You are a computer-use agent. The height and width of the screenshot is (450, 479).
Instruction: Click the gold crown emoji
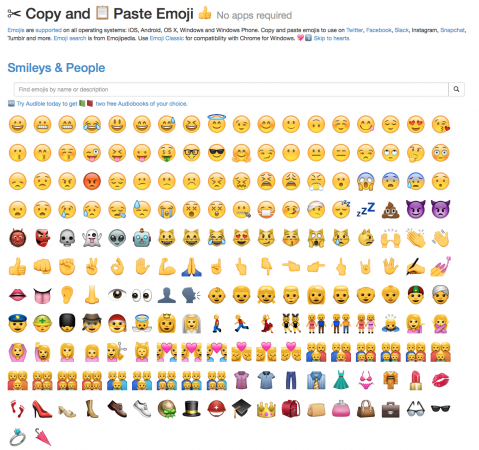[x=266, y=409]
